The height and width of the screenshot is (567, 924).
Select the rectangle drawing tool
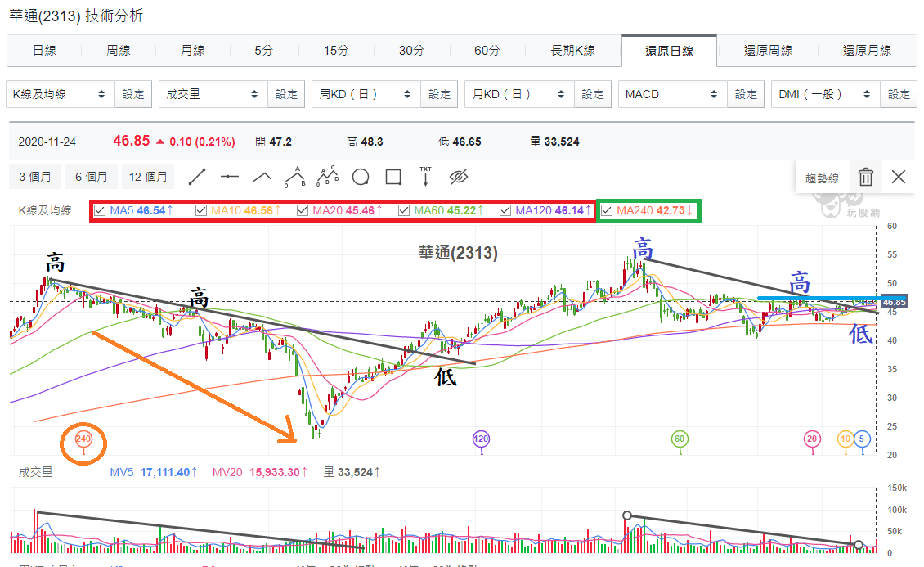[393, 177]
